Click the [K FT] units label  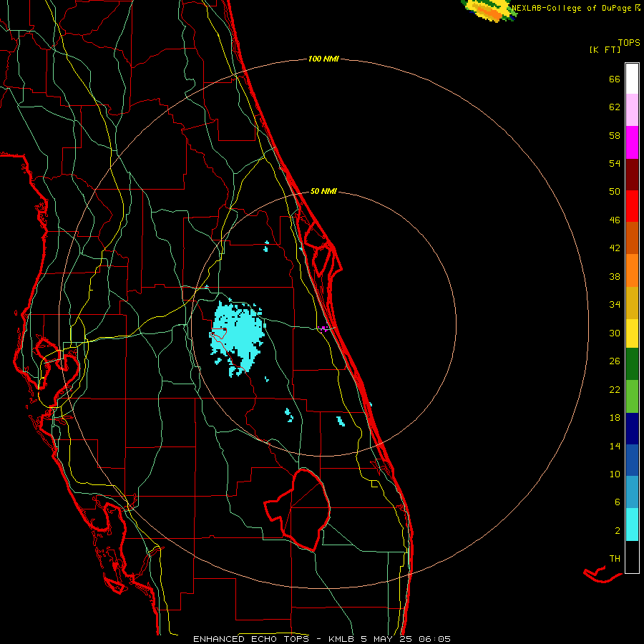pyautogui.click(x=605, y=49)
